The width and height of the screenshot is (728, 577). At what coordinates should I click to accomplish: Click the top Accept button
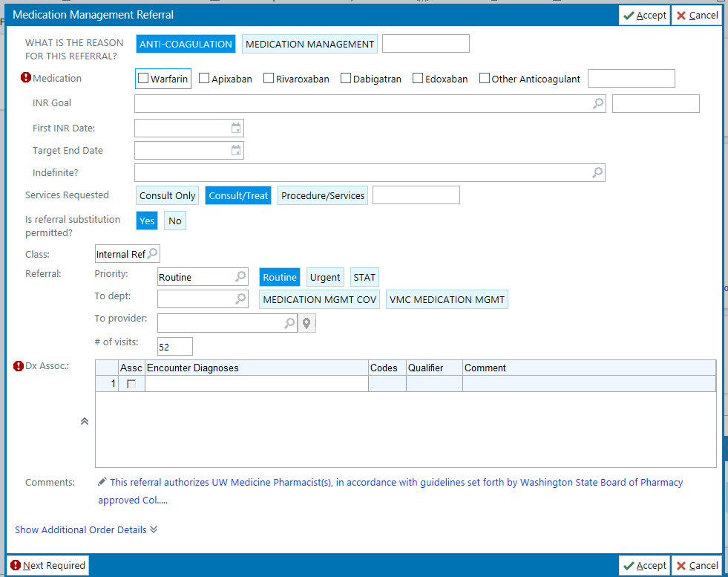pos(644,16)
